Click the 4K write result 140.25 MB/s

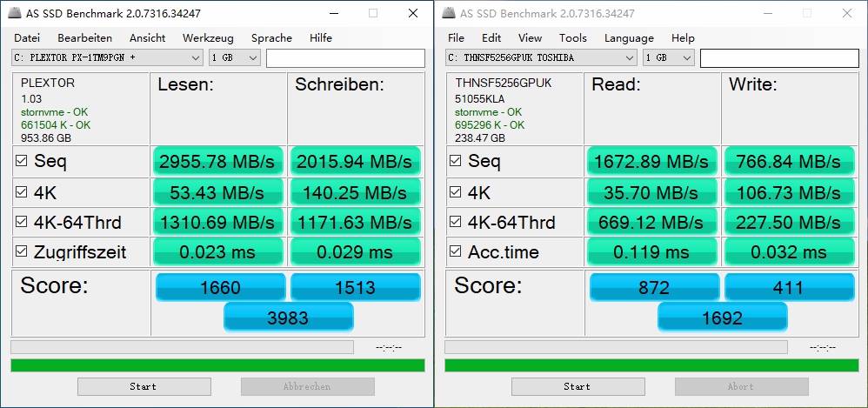355,192
